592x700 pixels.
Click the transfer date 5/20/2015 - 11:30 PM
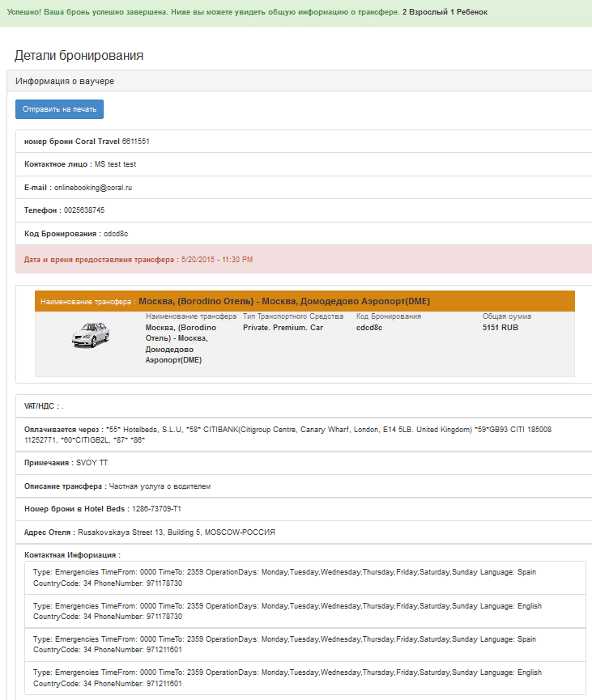click(217, 260)
